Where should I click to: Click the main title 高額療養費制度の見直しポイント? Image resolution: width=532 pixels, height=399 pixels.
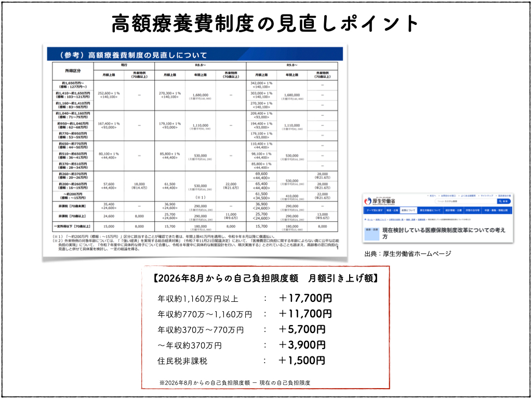point(265,23)
